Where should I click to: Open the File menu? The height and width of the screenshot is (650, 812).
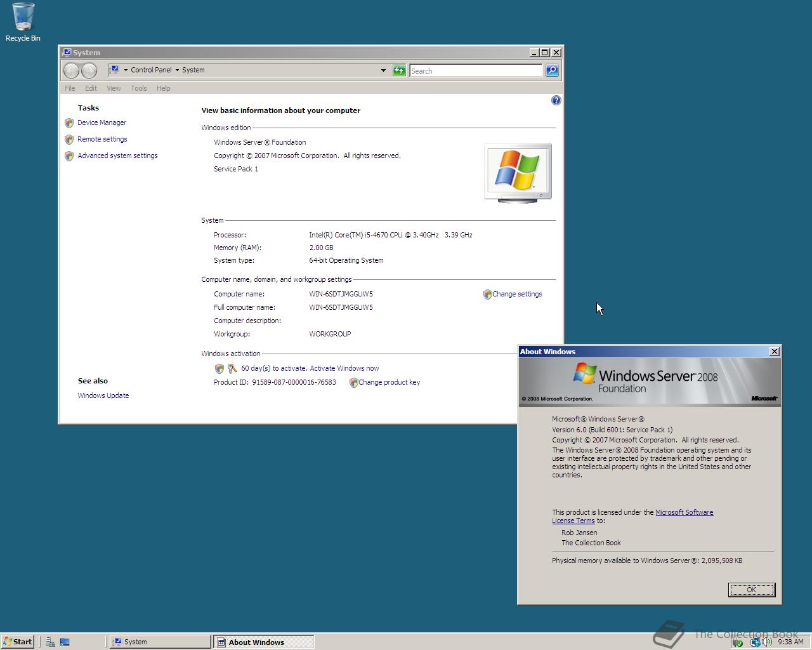pyautogui.click(x=70, y=88)
